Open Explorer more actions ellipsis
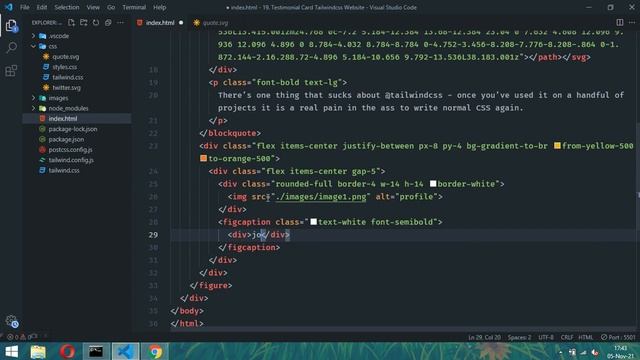640x360 pixels. click(x=120, y=22)
